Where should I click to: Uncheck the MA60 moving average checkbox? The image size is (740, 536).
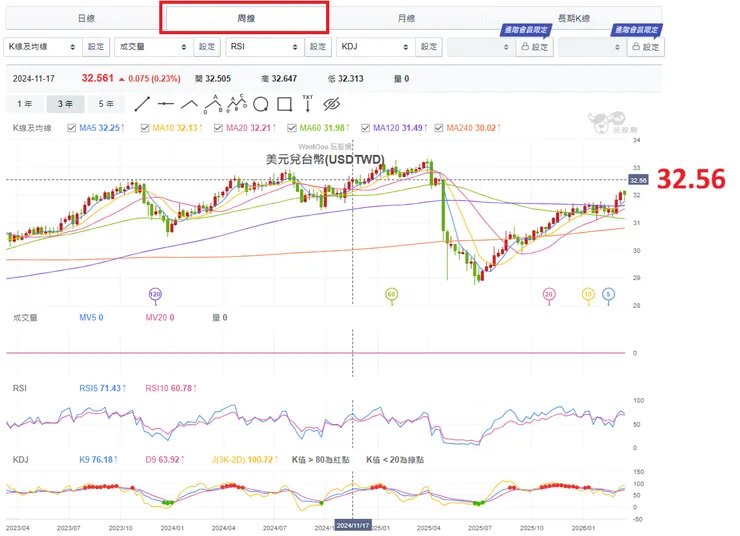292,128
